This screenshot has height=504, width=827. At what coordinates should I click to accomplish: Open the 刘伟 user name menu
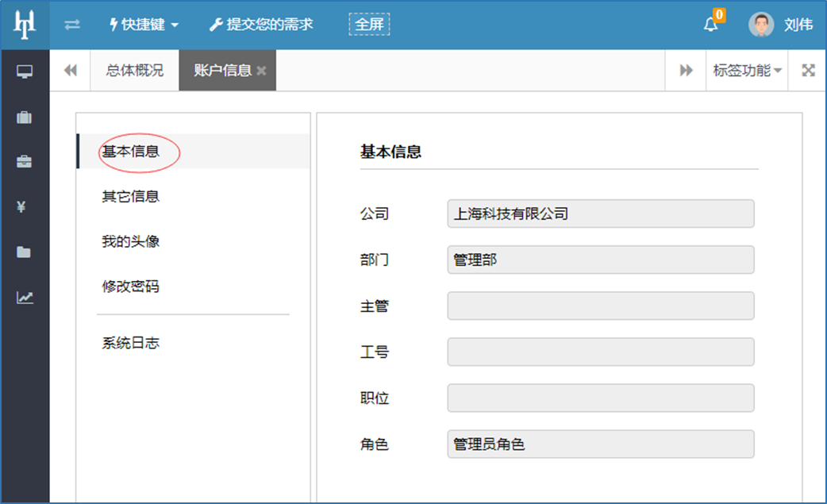(798, 25)
